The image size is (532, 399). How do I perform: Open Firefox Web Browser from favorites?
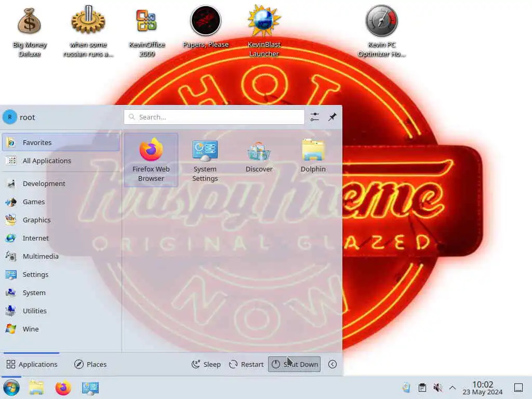pyautogui.click(x=151, y=160)
